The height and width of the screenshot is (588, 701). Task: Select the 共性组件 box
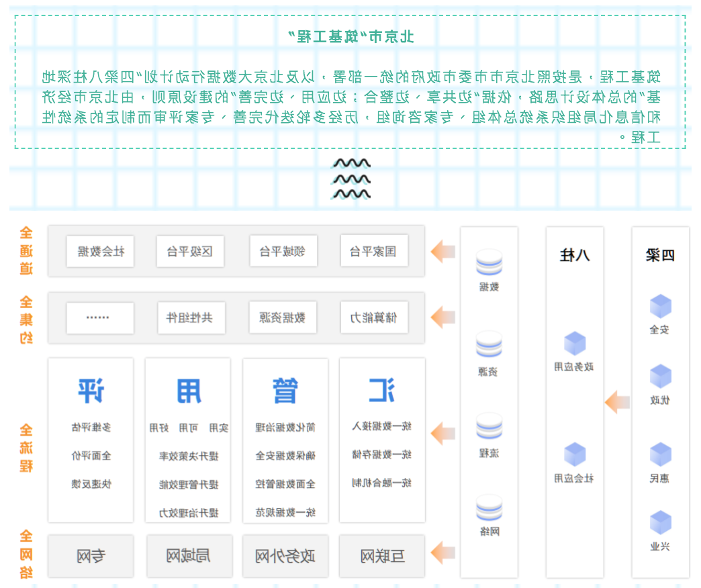(x=191, y=317)
